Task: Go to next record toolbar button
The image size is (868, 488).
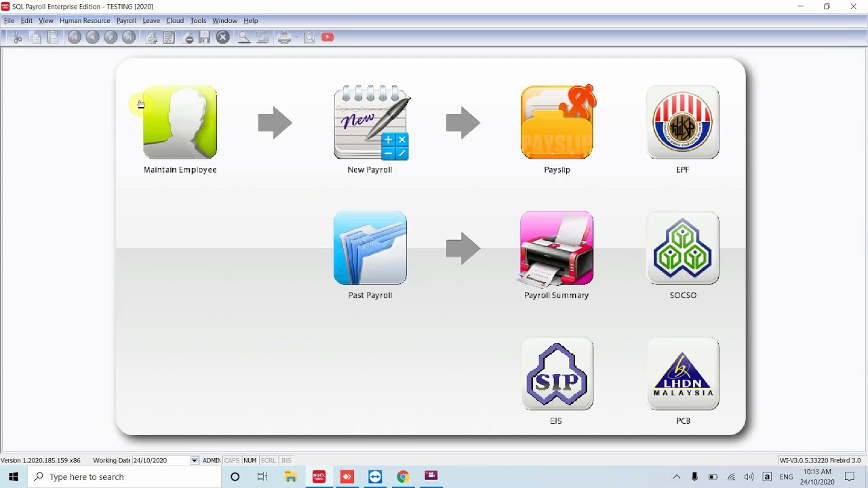Action: point(111,38)
